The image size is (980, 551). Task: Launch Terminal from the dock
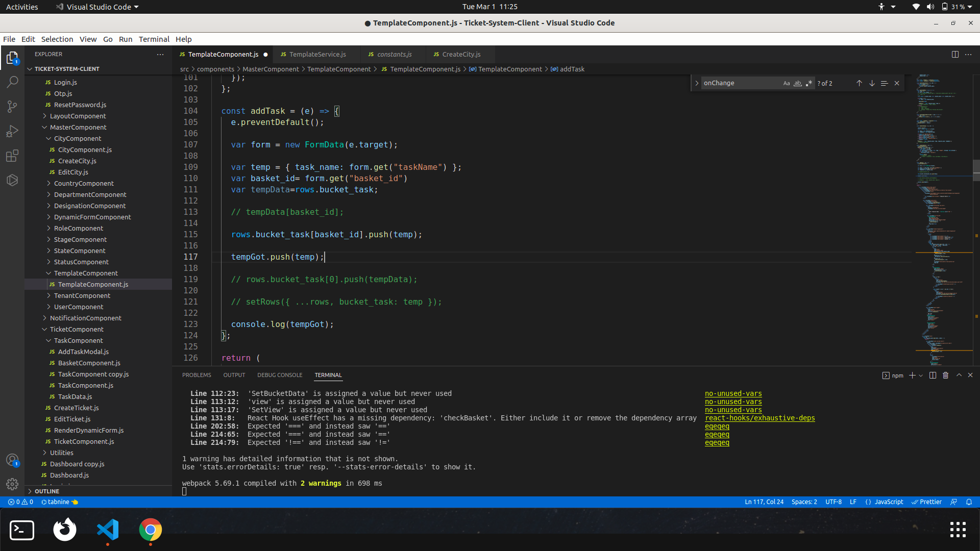[22, 530]
